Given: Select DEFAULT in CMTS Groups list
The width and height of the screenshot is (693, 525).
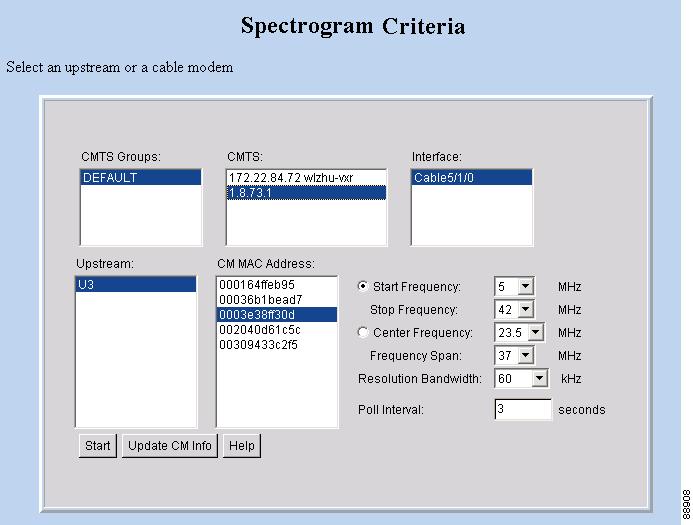Looking at the screenshot, I should pyautogui.click(x=141, y=178).
